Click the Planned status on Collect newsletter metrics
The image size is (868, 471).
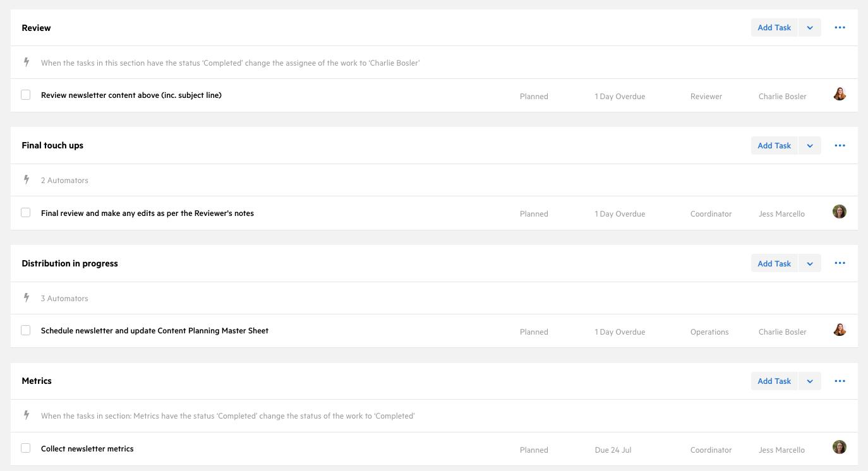click(x=534, y=450)
